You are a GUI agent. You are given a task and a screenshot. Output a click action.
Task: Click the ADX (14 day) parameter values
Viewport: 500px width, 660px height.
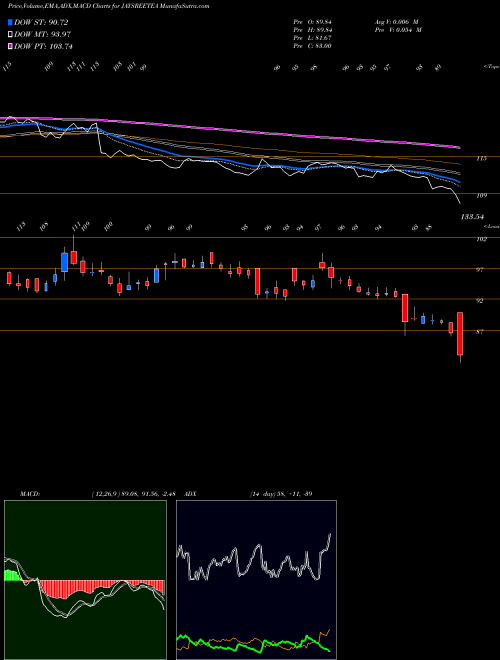point(281,494)
